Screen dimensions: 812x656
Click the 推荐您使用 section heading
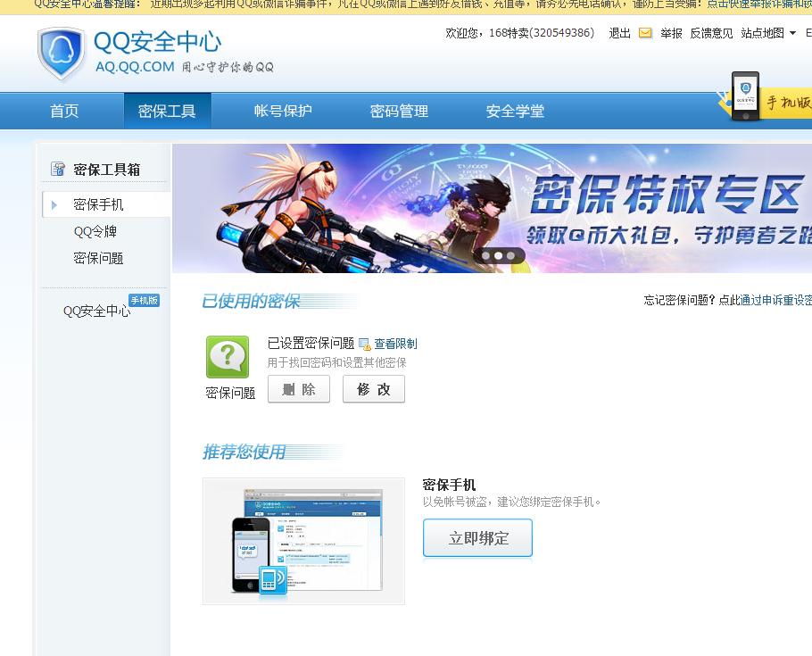coord(244,452)
